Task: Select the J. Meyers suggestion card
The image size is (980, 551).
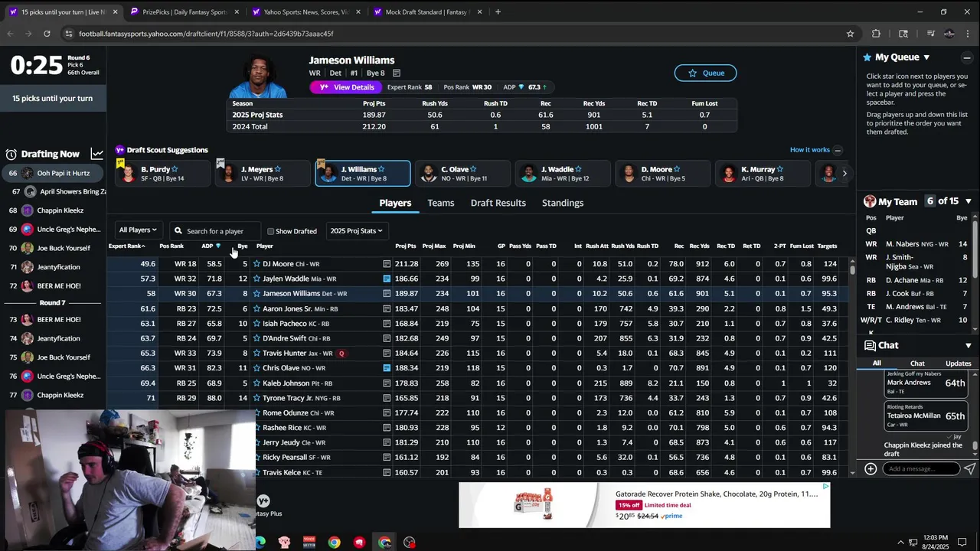Action: pos(263,174)
